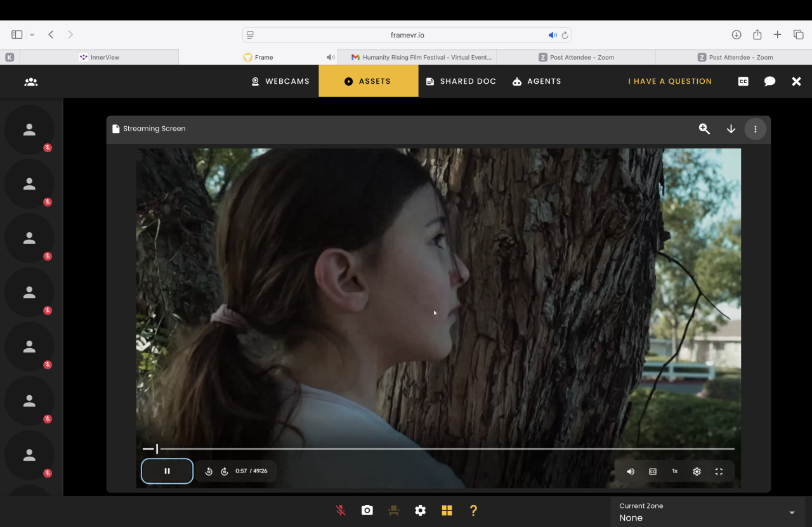This screenshot has height=527, width=812.
Task: Open the yellow grid layout icon
Action: 447,511
